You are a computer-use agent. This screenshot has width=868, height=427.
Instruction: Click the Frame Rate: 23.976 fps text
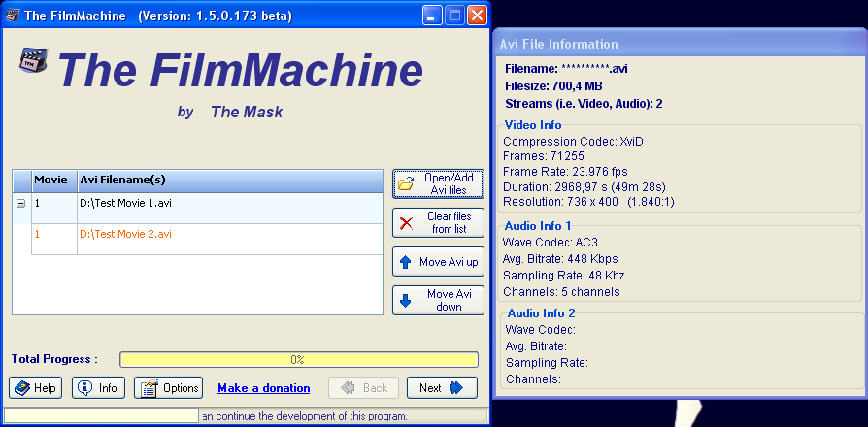pyautogui.click(x=565, y=171)
